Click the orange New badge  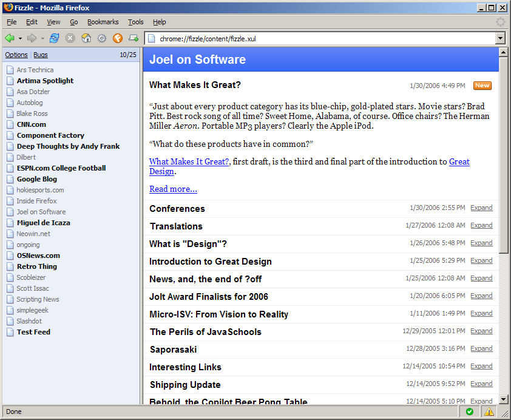pos(482,86)
